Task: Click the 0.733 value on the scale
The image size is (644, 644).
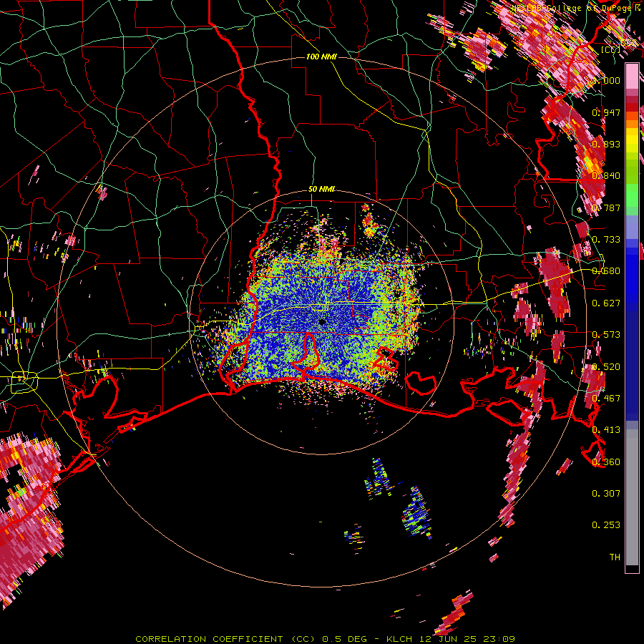Action: (x=606, y=240)
